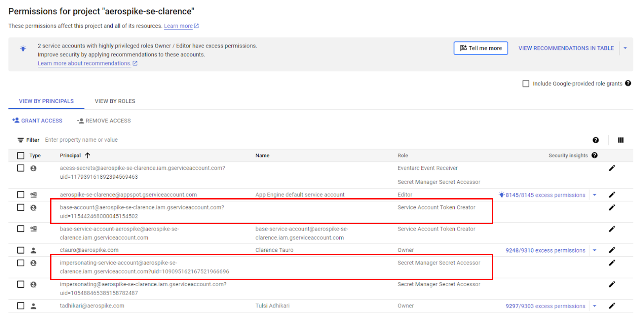This screenshot has height=322, width=644.
Task: Expand 9248/9310 excess permissions dropdown
Action: pyautogui.click(x=595, y=251)
